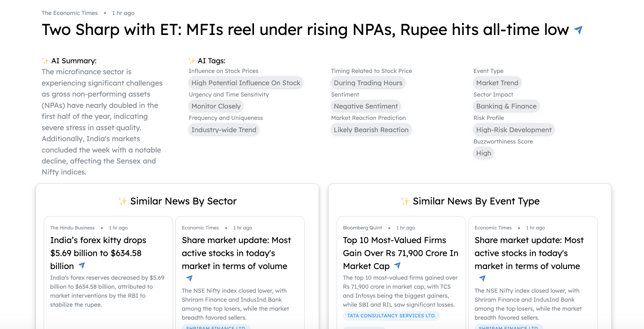This screenshot has height=329, width=644.
Task: Click the Tata Consultancy Services Ltd. chip
Action: point(391,316)
